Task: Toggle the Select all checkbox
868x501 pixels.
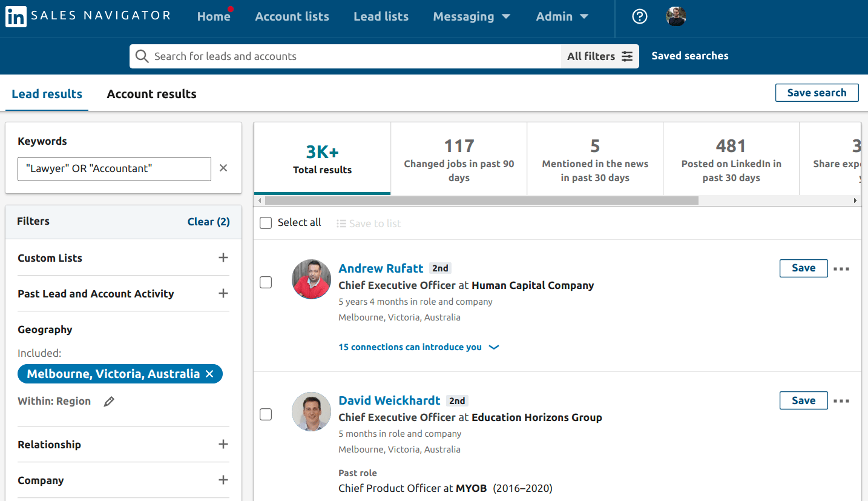Action: pyautogui.click(x=266, y=223)
